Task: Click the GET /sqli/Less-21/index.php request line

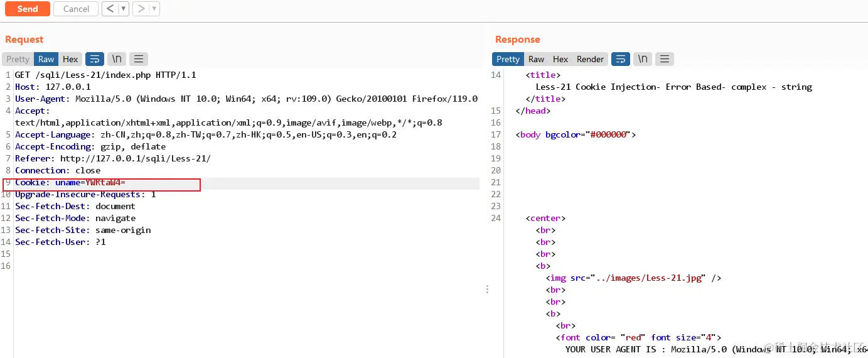Action: click(x=105, y=75)
